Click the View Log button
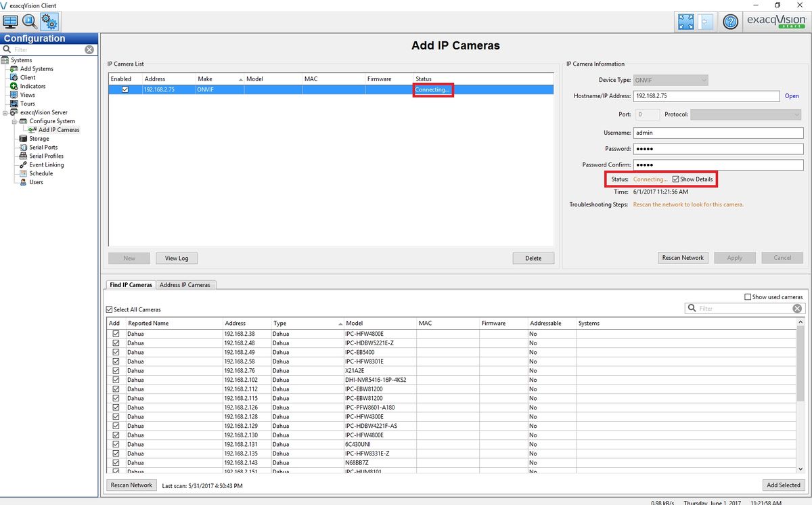 (177, 258)
